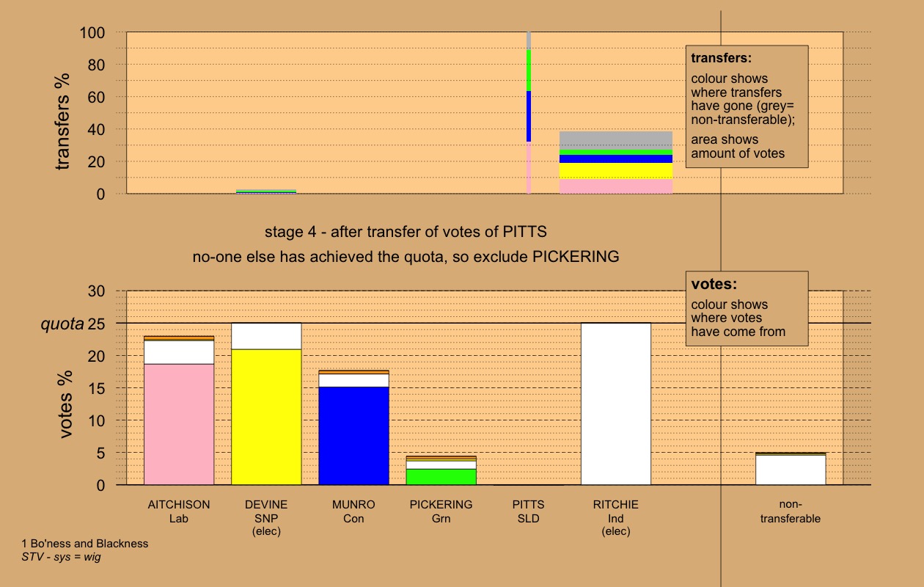Viewport: 924px width, 587px height.
Task: Click the AITCHISON Lab candidate label
Action: click(179, 511)
